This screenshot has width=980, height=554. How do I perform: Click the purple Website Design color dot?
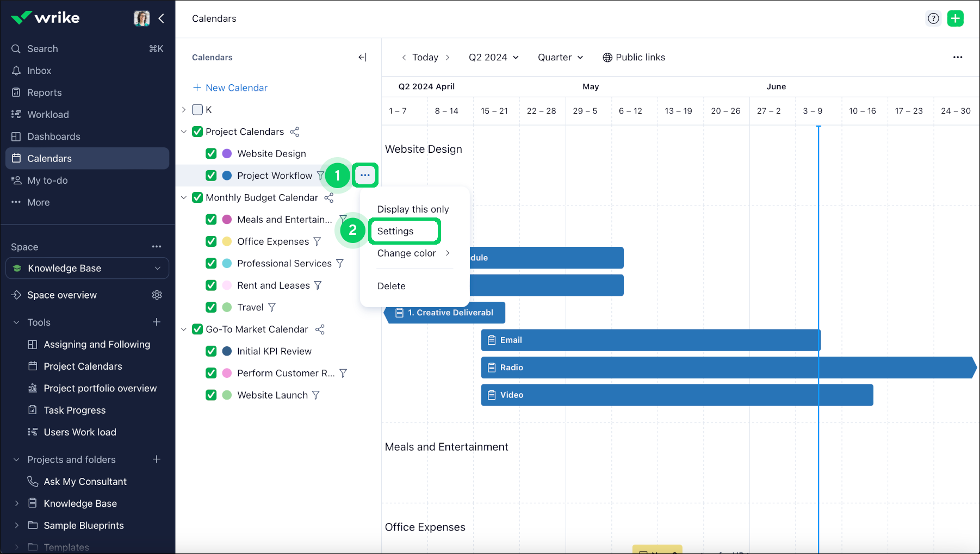pyautogui.click(x=227, y=154)
